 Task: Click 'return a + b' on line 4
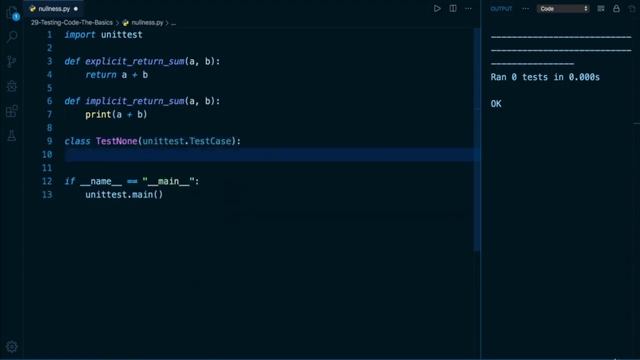(116, 75)
